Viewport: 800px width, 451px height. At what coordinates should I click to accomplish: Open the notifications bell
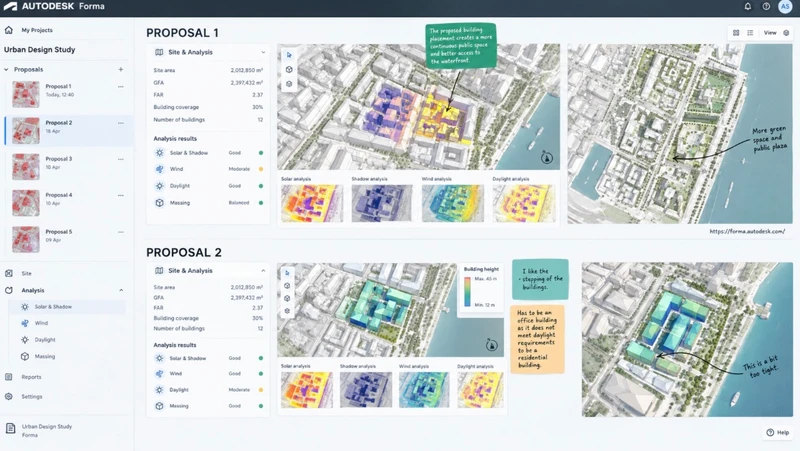pos(747,7)
